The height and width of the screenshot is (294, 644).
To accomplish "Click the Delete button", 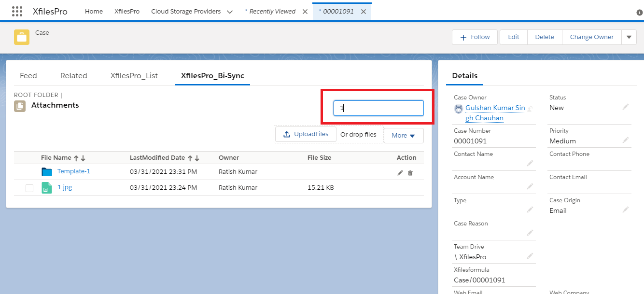I will click(x=545, y=37).
